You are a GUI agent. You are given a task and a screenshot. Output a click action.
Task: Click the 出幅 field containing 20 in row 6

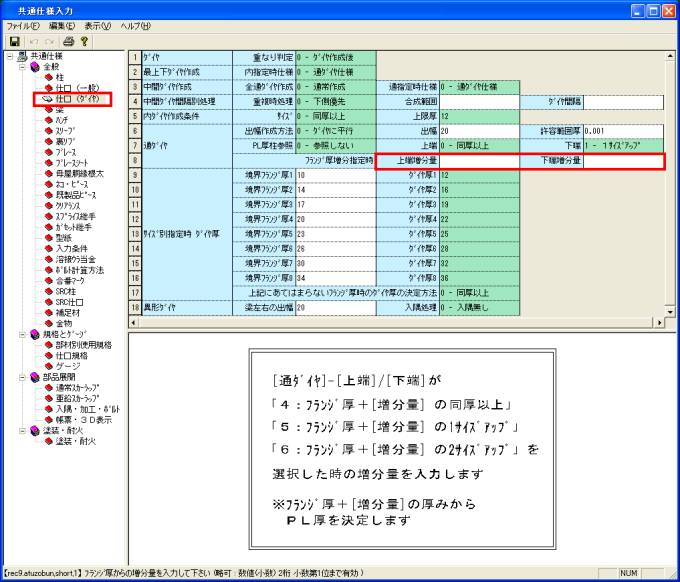tap(480, 131)
